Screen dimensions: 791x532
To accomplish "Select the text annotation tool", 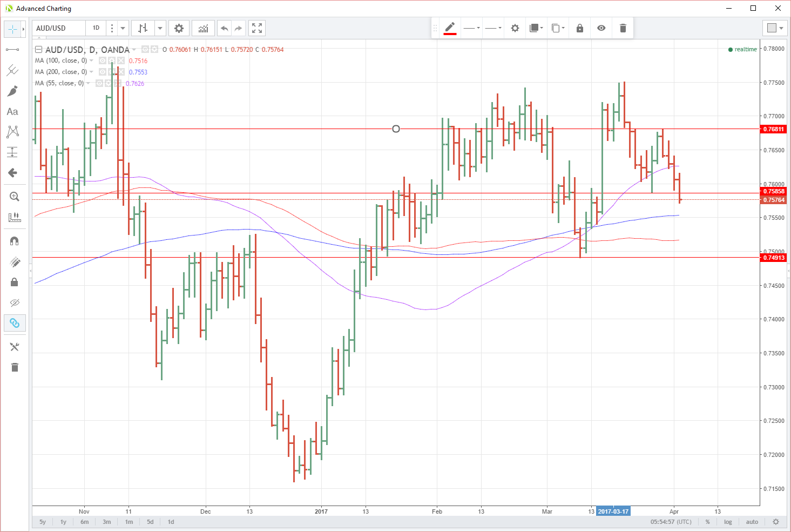I will pos(12,111).
